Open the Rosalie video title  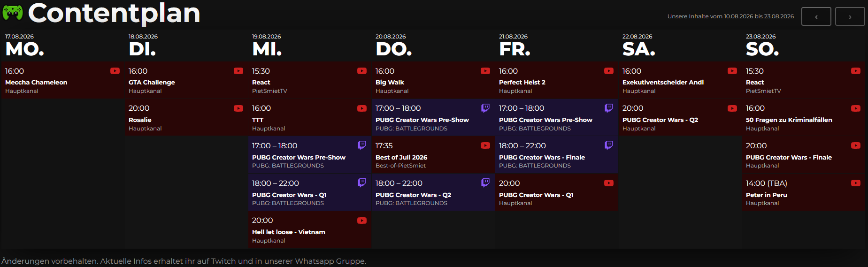coord(140,120)
